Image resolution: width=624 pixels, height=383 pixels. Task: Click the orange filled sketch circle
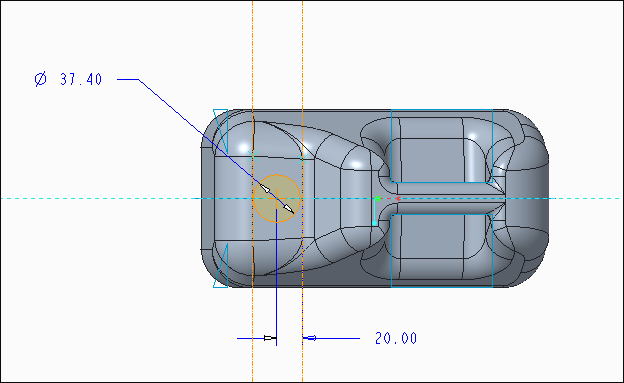click(x=277, y=198)
